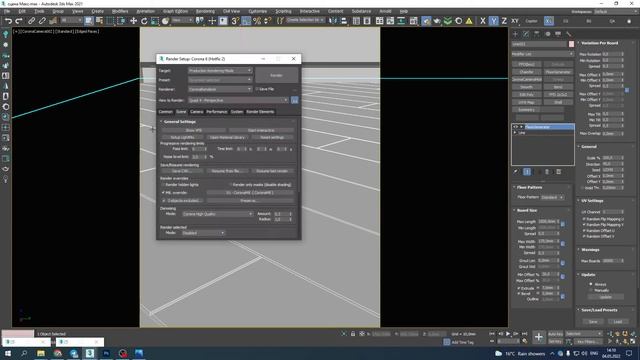This screenshot has height=360, width=640.
Task: Restrict to Z axis constraint button
Action: [504, 21]
